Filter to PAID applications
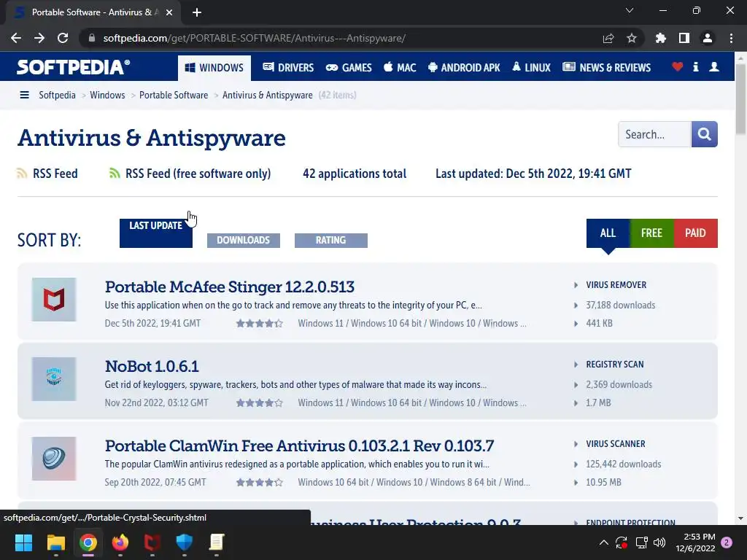This screenshot has width=747, height=560. 695,233
